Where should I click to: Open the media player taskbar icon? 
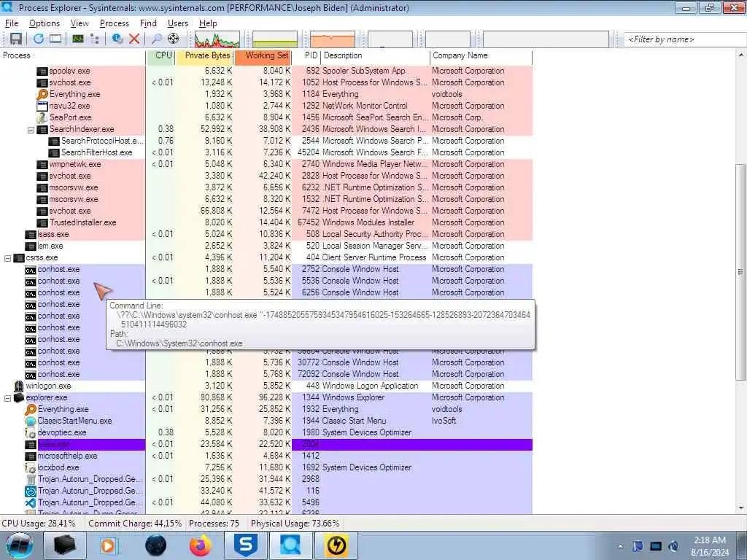tap(108, 545)
